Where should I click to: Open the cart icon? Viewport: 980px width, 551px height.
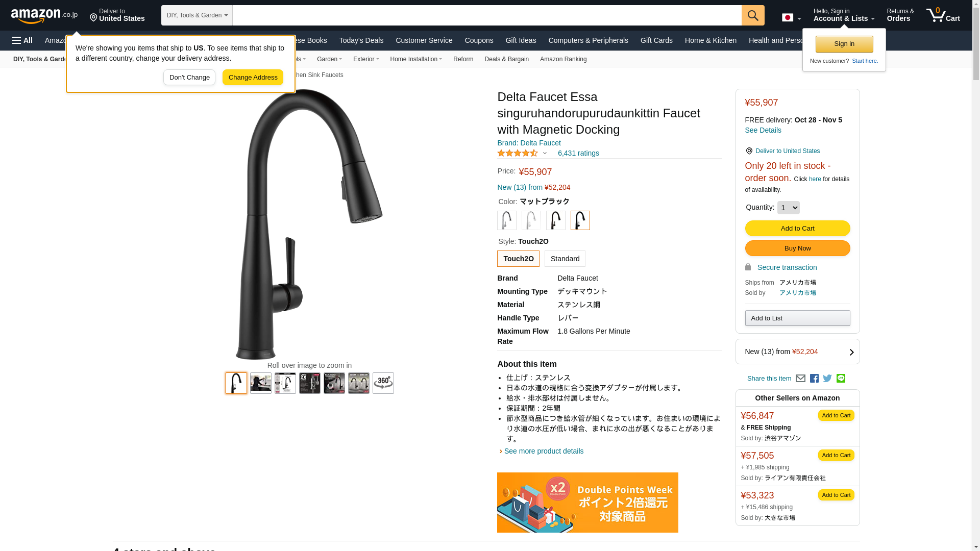(x=943, y=15)
